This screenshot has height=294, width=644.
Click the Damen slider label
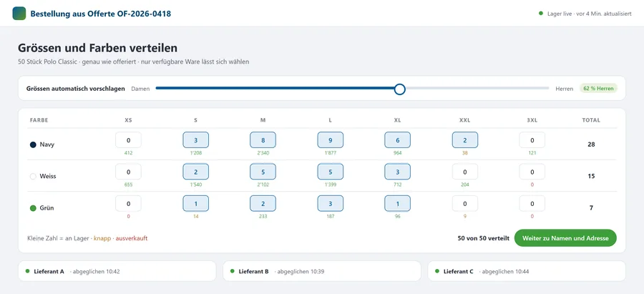(x=140, y=89)
